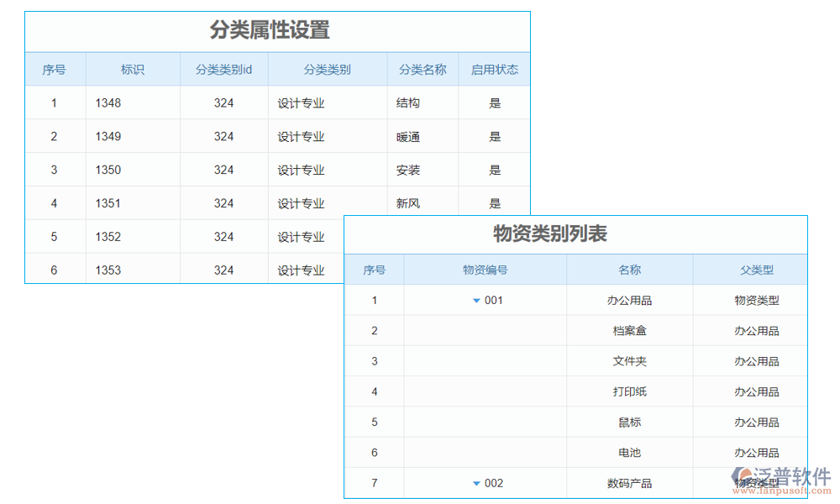Image resolution: width=840 pixels, height=504 pixels.
Task: Toggle 启用状态 是 for row 1351 新风
Action: tap(495, 202)
